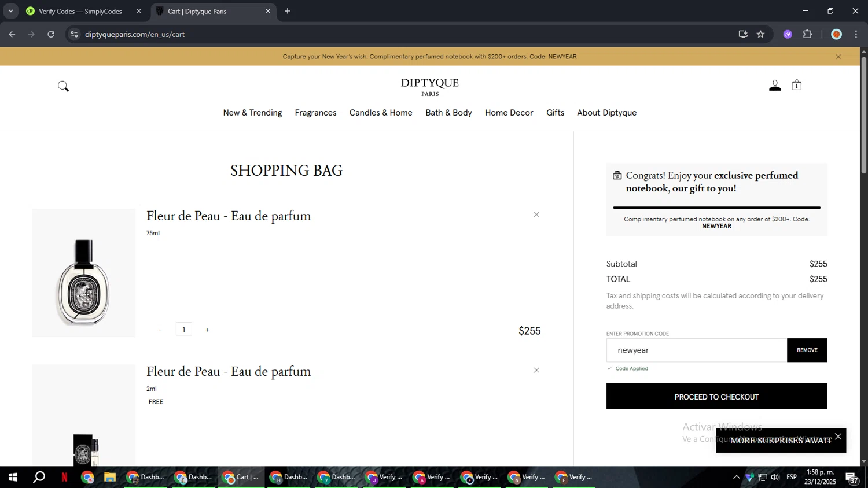Show hidden system tray icons

pos(736,477)
